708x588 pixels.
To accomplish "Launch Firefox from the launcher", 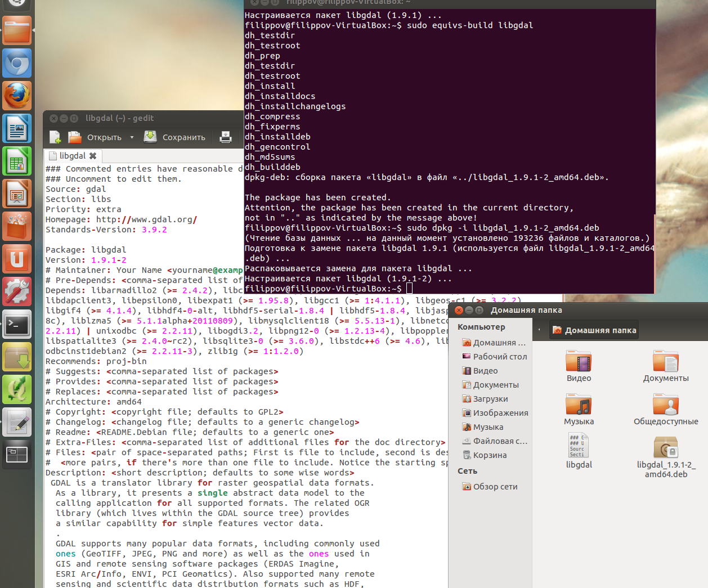I will 17,96.
